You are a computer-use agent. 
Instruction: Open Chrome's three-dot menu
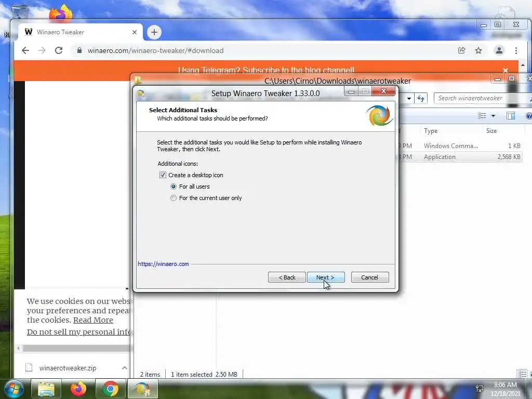tap(516, 50)
